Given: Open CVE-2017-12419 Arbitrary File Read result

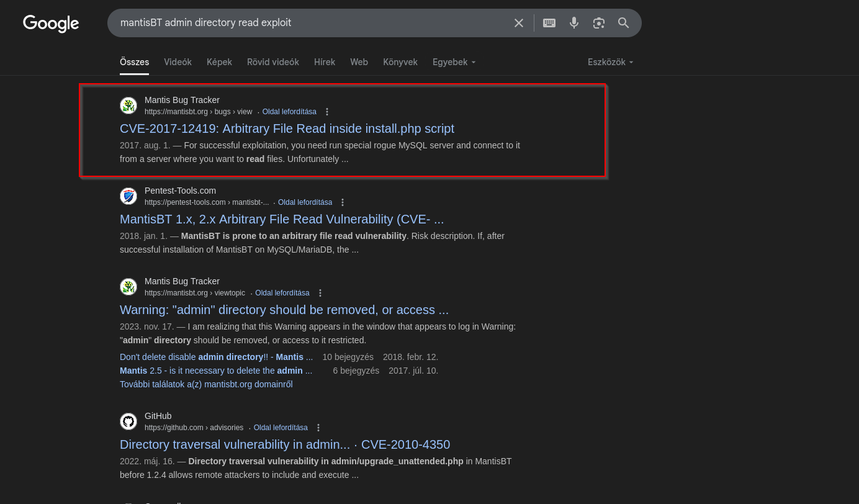Looking at the screenshot, I should (287, 128).
